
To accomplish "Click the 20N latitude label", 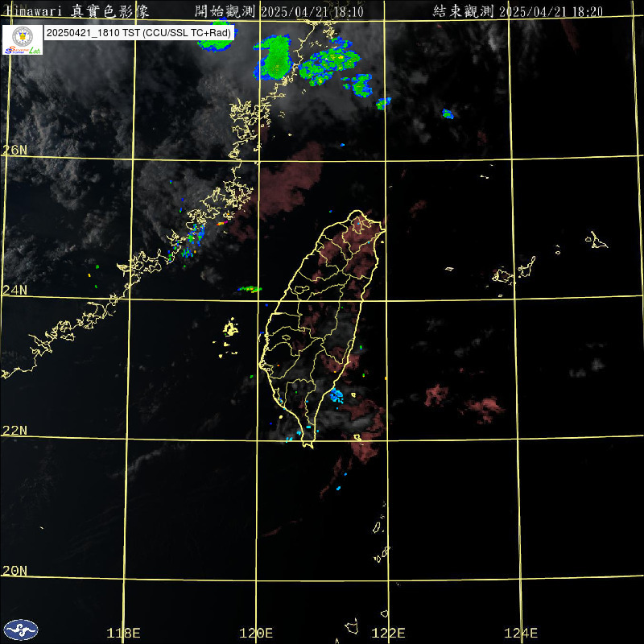I will click(x=14, y=571).
